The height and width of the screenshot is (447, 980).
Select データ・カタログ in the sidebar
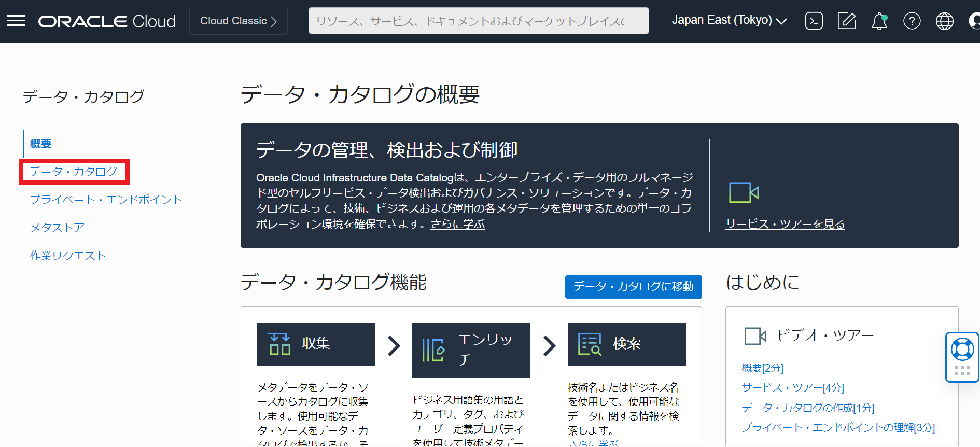click(x=73, y=172)
